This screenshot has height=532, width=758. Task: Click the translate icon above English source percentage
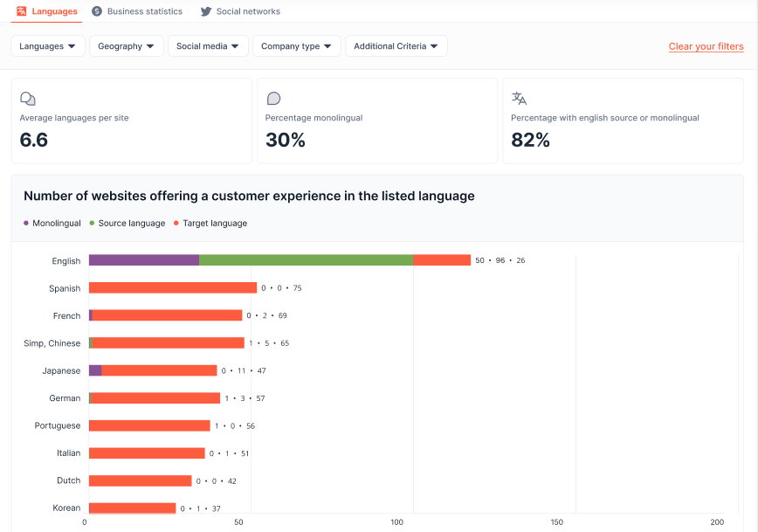coord(519,99)
